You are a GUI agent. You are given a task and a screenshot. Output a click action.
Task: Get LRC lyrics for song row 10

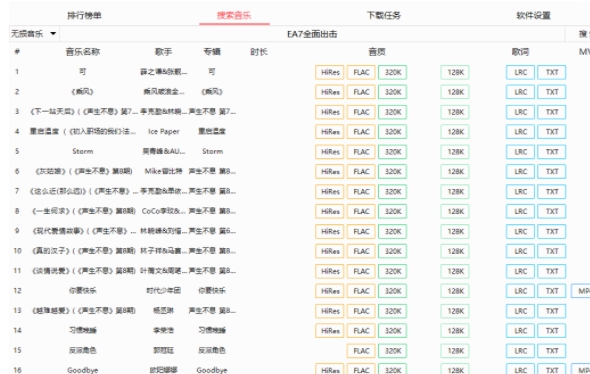(x=520, y=251)
